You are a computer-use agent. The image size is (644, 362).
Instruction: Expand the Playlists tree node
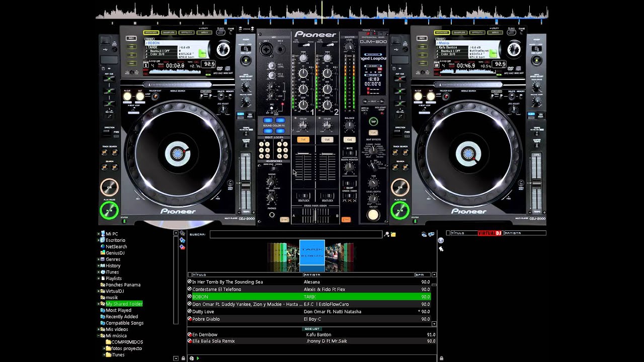pos(99,278)
